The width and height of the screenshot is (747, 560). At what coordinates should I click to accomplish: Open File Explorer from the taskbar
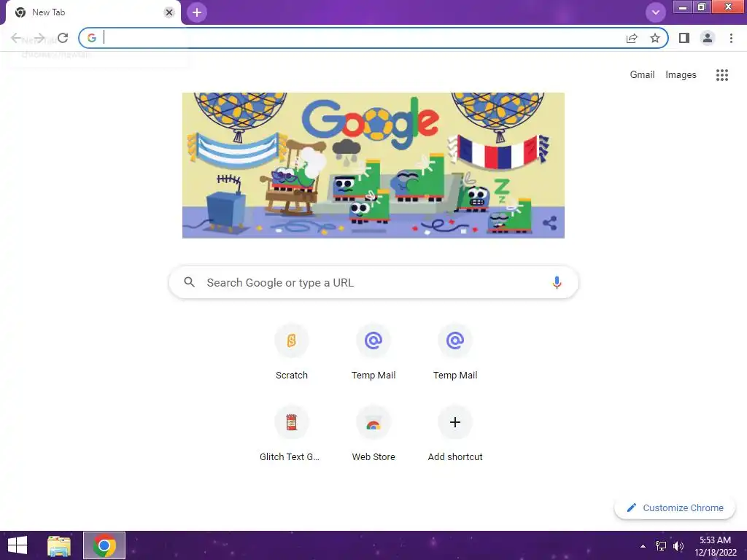coord(59,545)
